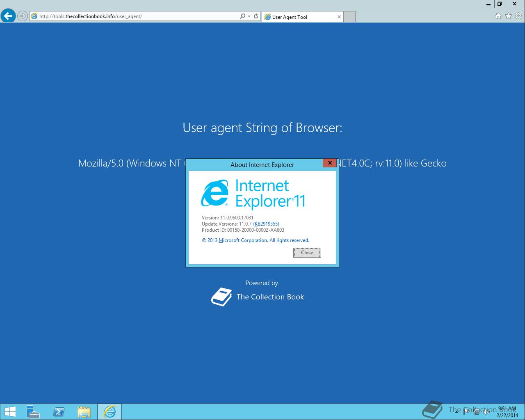
Task: Open Favorites with the star icon
Action: [508, 16]
